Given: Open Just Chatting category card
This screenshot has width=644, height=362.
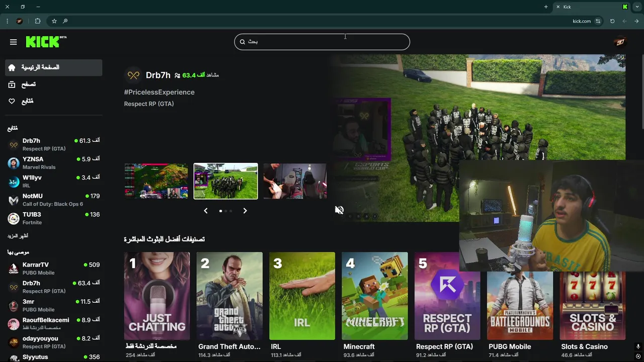Looking at the screenshot, I should pos(156,296).
